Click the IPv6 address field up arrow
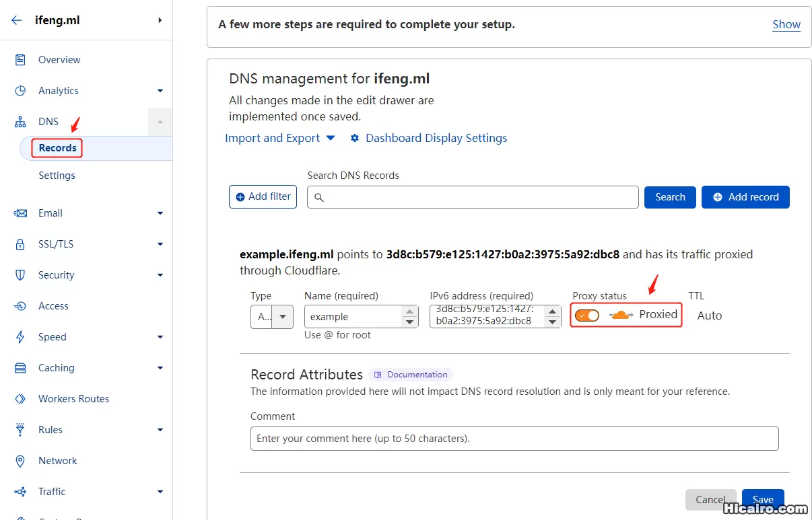812x520 pixels. (553, 311)
